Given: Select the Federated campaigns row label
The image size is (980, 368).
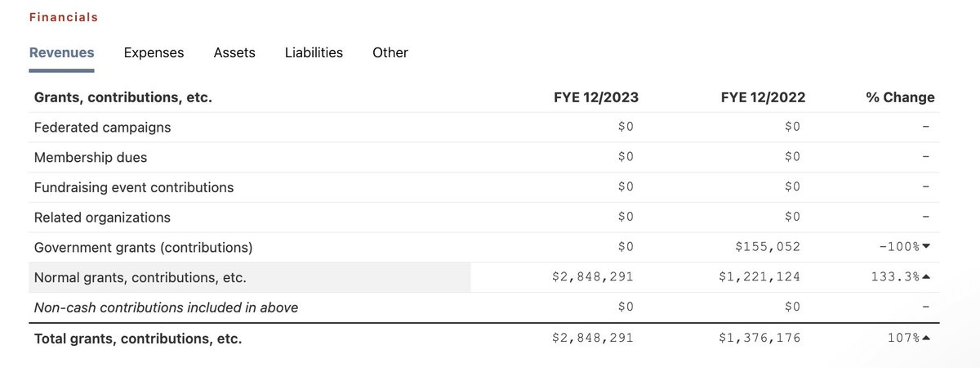Looking at the screenshot, I should tap(102, 127).
